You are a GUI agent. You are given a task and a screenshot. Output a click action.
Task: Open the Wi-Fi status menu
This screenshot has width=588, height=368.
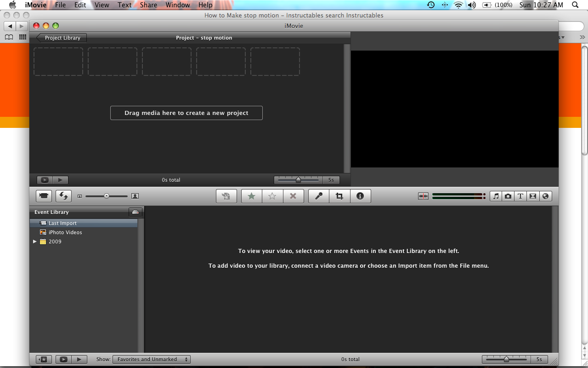[x=458, y=5]
